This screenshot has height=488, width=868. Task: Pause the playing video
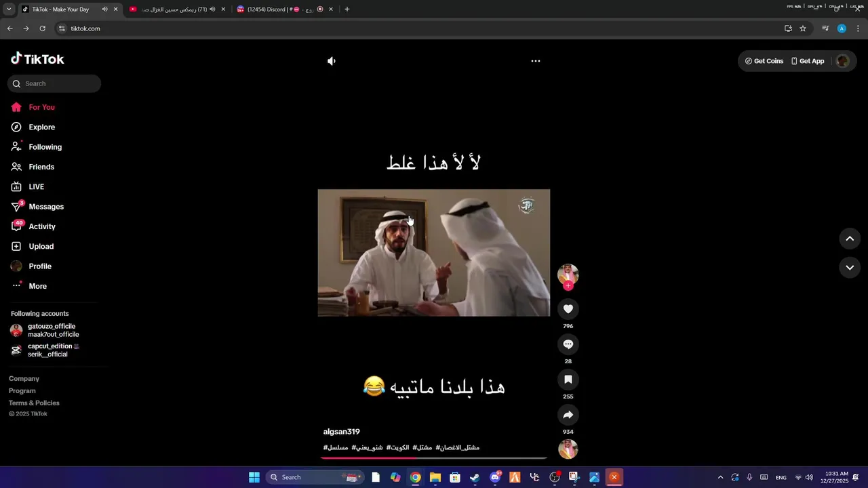(x=434, y=253)
